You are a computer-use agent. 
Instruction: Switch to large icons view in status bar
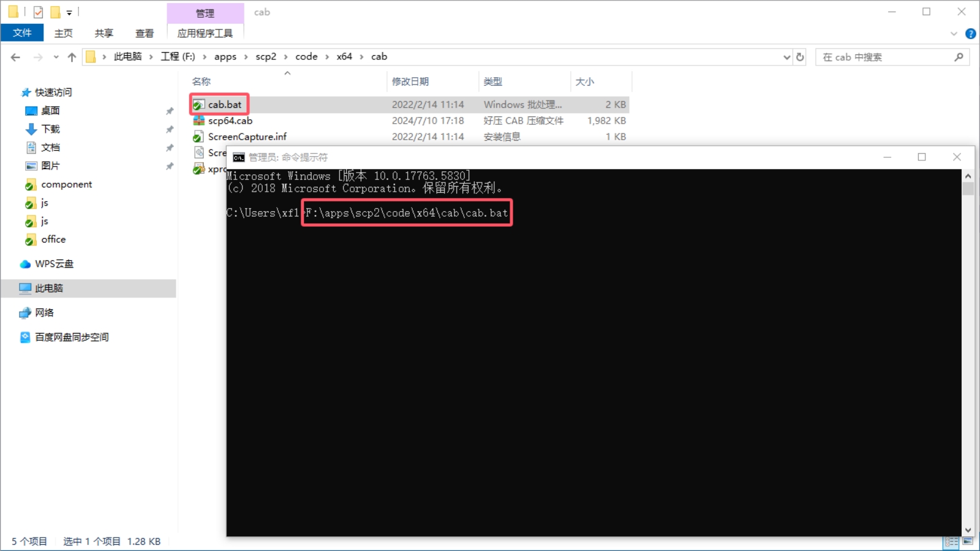pos(968,541)
